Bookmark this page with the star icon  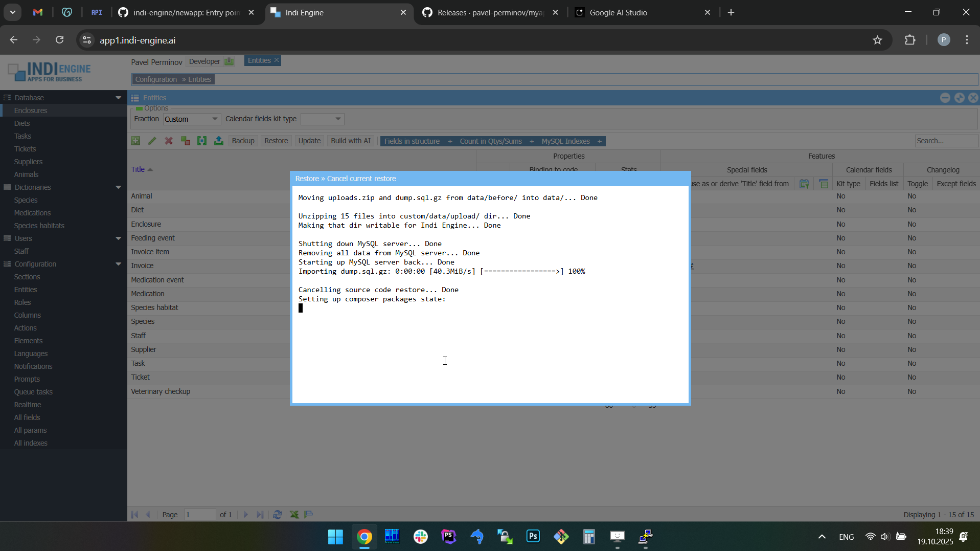point(877,40)
